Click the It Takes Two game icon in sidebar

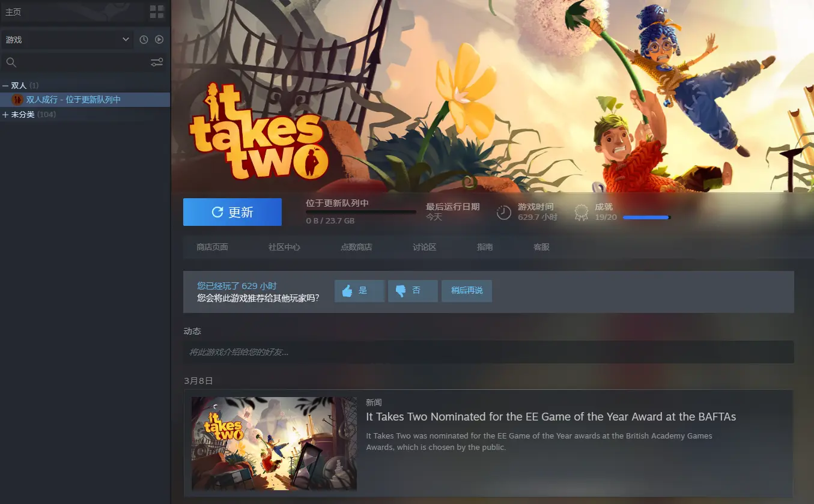[17, 100]
